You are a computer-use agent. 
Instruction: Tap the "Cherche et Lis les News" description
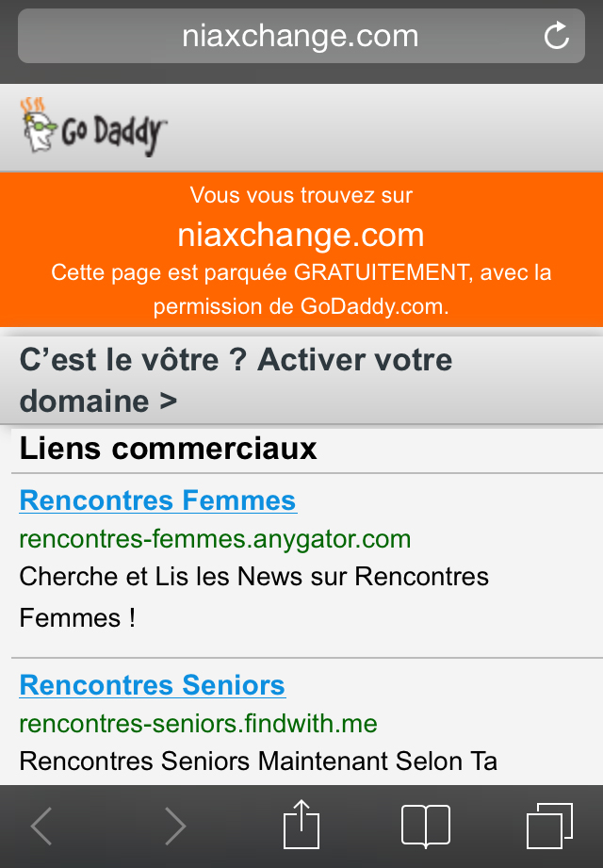click(254, 577)
